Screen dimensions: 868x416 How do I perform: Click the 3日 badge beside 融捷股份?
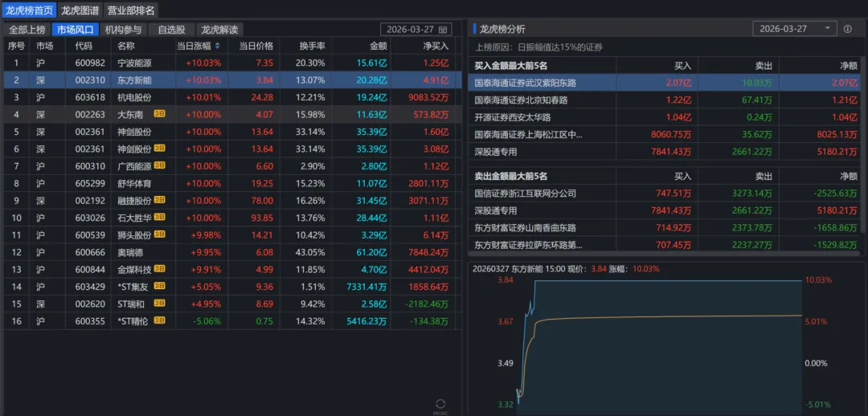(159, 199)
